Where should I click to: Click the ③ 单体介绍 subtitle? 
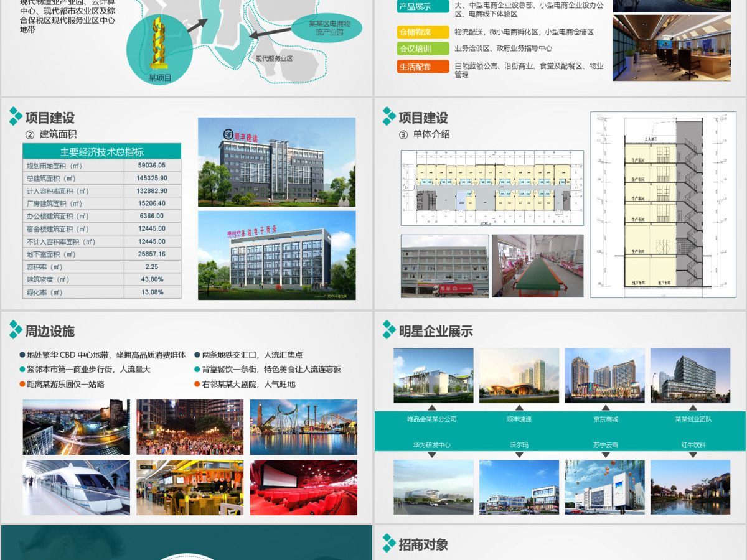425,134
